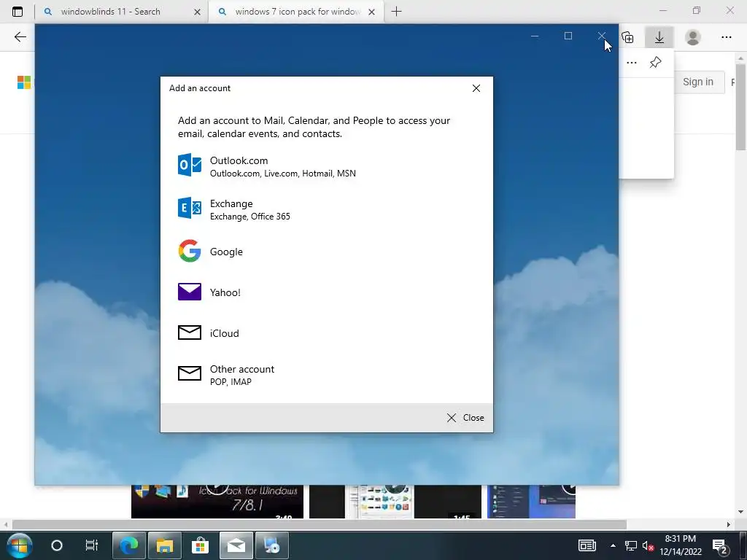
Task: Click the vertical scrollbar thumb in Edge
Action: point(740,107)
